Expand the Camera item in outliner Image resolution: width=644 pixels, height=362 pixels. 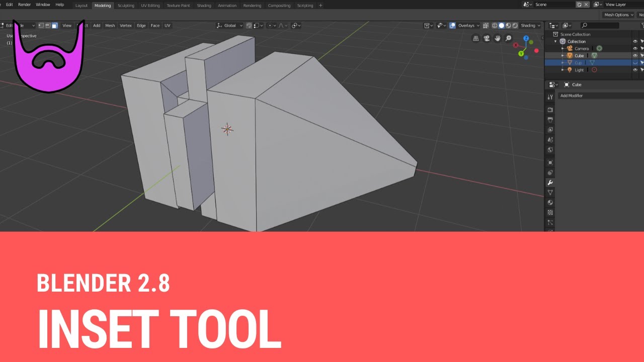[562, 49]
